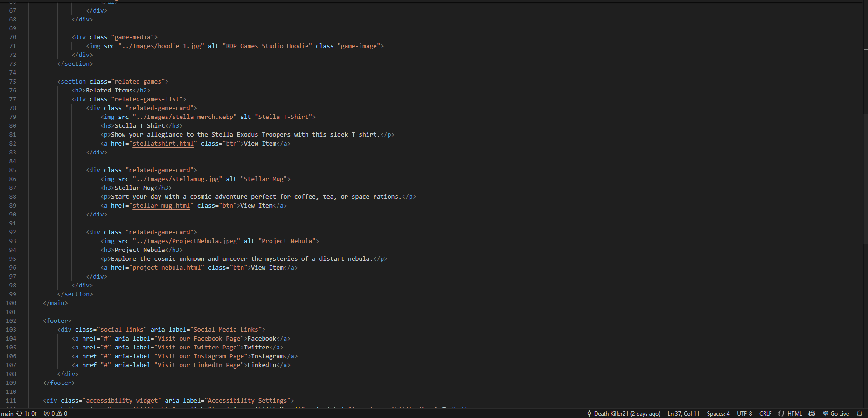Image resolution: width=868 pixels, height=418 pixels.
Task: Select file encoding UTF-8
Action: pyautogui.click(x=744, y=414)
